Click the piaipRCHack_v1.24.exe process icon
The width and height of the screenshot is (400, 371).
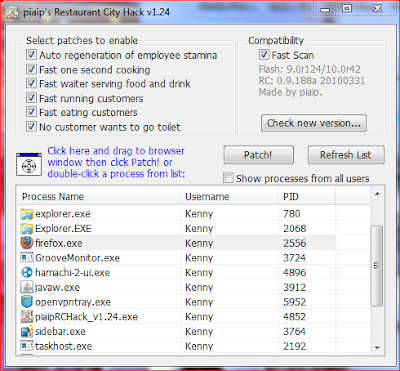(27, 316)
